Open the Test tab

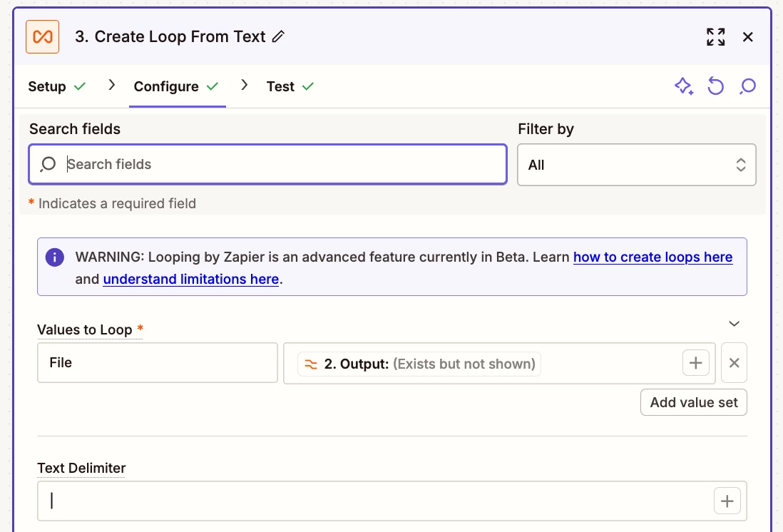[290, 86]
